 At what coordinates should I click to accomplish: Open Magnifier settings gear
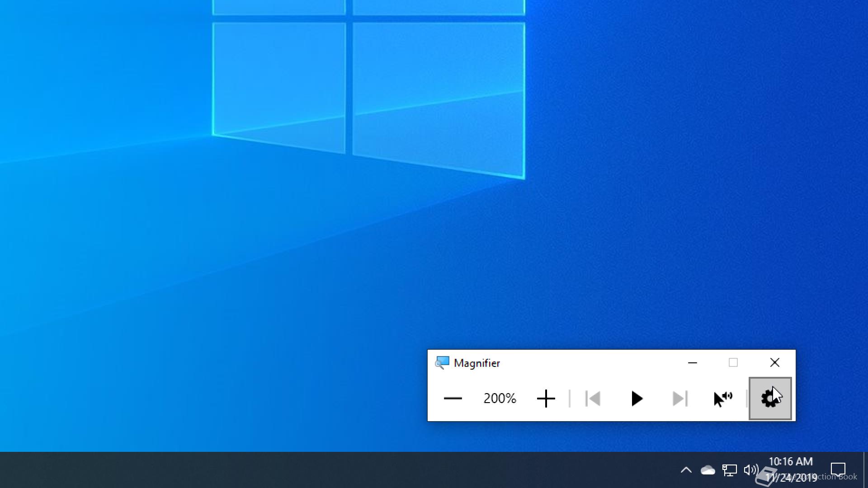[x=770, y=399]
